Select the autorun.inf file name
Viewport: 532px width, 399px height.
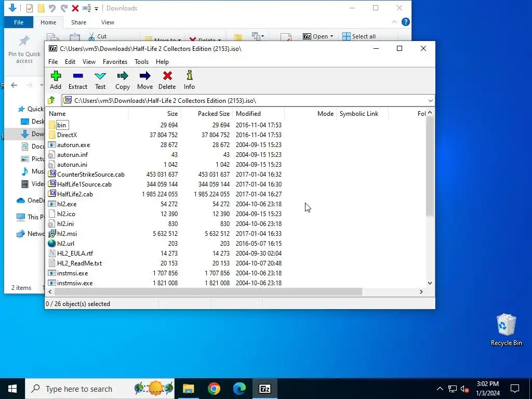72,155
